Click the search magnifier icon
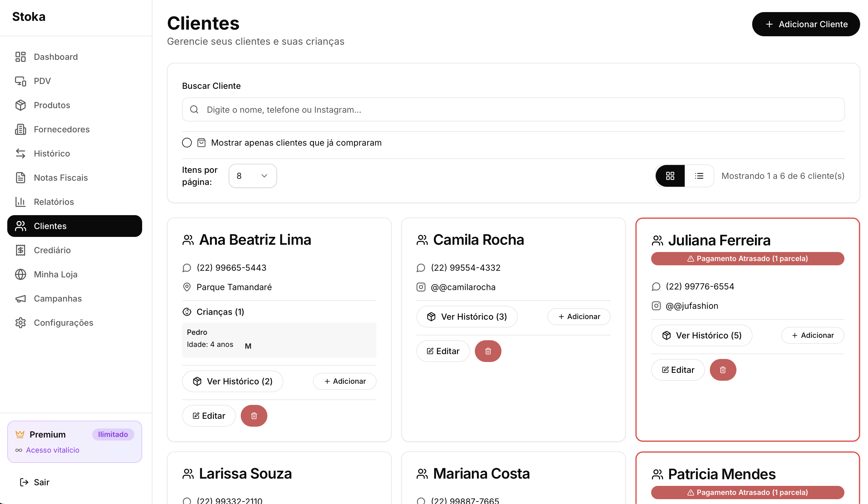The width and height of the screenshot is (868, 504). pos(194,109)
